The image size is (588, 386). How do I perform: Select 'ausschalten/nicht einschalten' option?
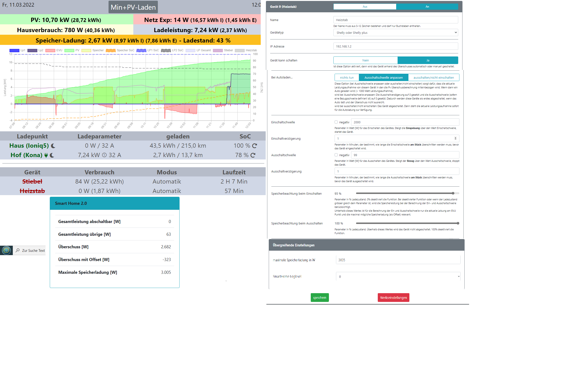434,78
